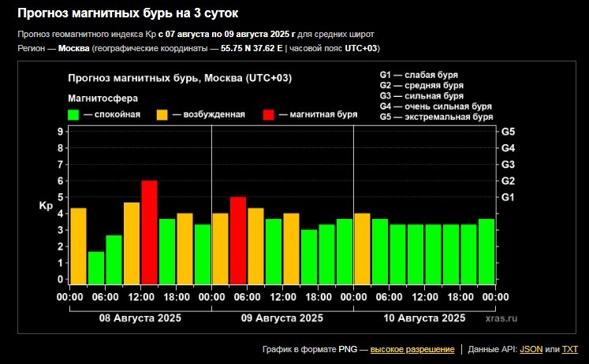Click the chart title 'Прогноз магнитных бурь, Москва (UTC+03)'
Screen dimensions: 589x364
[x=180, y=78]
